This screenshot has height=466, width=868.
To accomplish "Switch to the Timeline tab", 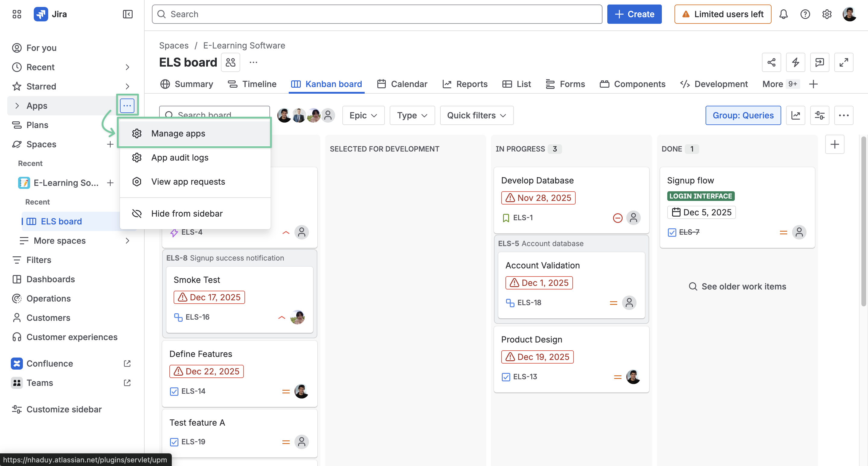I will point(252,84).
